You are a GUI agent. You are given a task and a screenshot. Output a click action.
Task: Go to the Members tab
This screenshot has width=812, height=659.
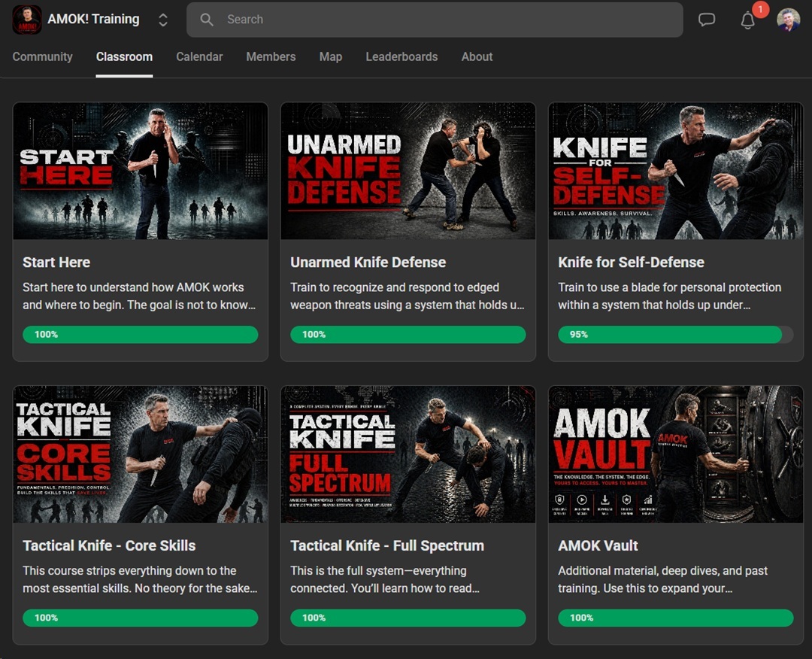(271, 57)
